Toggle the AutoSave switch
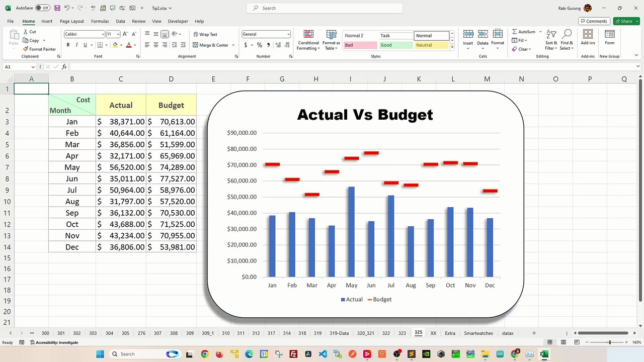 [43, 8]
